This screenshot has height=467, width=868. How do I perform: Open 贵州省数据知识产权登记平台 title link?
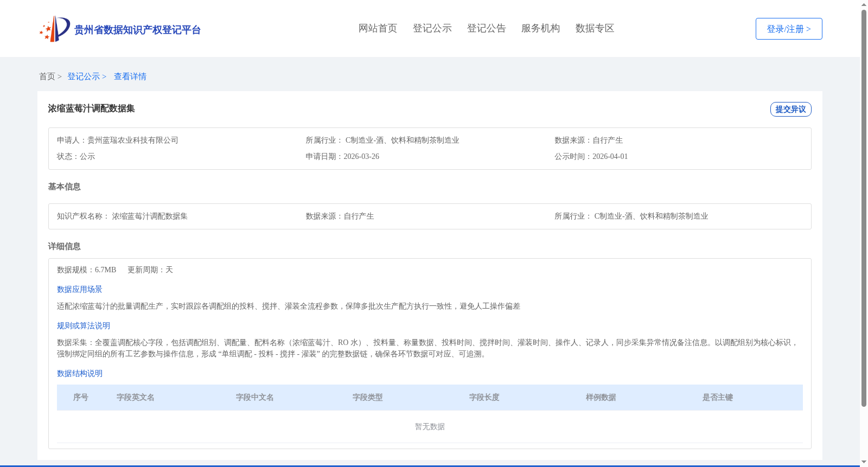coord(137,30)
